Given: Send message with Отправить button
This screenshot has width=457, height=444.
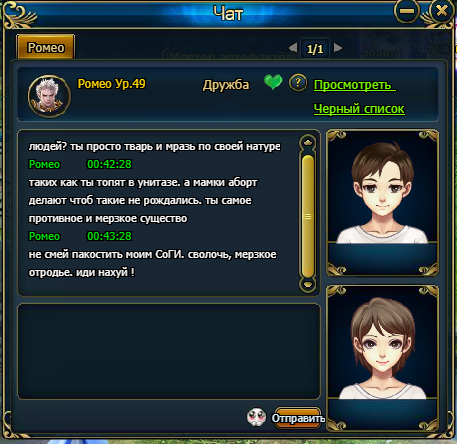Looking at the screenshot, I should pyautogui.click(x=298, y=418).
